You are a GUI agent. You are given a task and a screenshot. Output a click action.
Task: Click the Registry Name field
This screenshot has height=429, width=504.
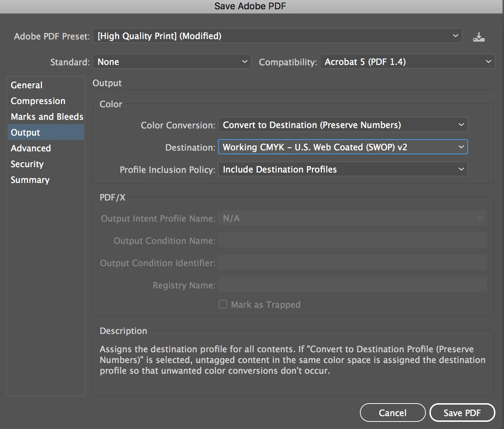click(x=352, y=285)
